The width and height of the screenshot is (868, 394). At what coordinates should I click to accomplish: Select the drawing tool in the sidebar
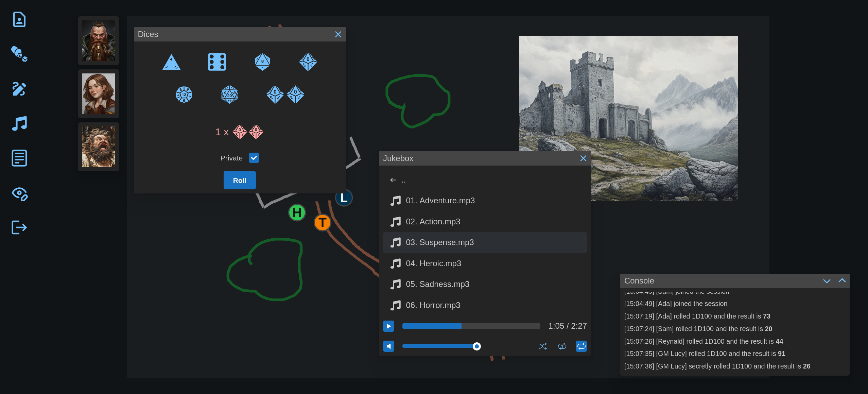click(x=19, y=89)
